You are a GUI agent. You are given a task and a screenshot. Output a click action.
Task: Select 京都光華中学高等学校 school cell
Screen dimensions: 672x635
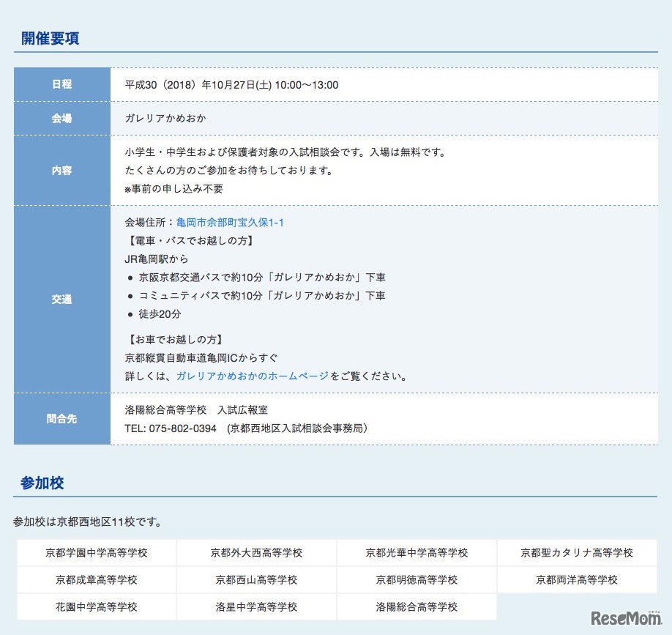417,552
